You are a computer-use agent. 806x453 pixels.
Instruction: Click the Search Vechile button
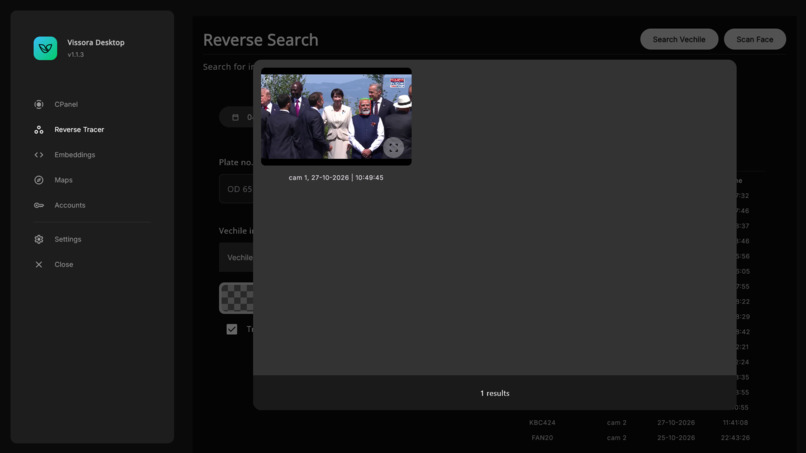[679, 39]
